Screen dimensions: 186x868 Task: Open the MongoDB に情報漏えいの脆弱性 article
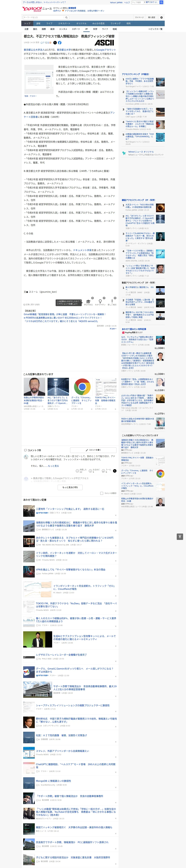tap(53, 781)
